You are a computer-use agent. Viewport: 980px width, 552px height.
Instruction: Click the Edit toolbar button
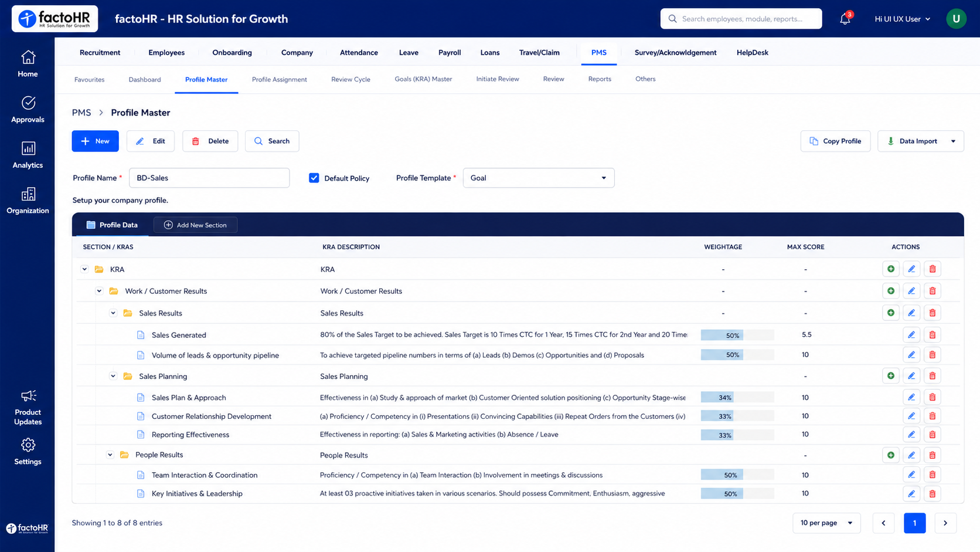coord(151,141)
